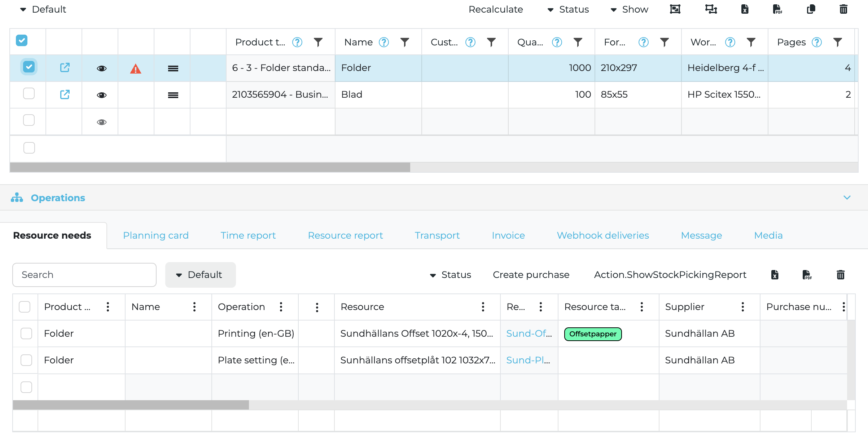Switch to the Planning card tab
This screenshot has width=868, height=442.
(155, 235)
